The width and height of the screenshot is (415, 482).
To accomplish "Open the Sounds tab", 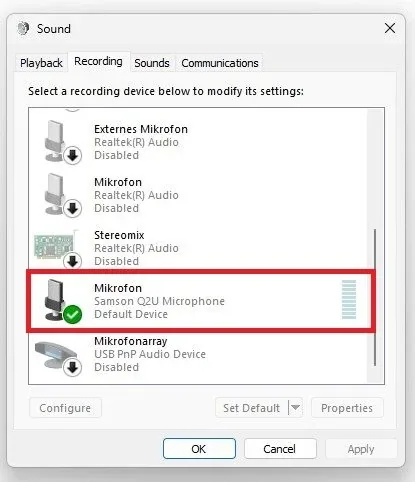I will point(152,63).
